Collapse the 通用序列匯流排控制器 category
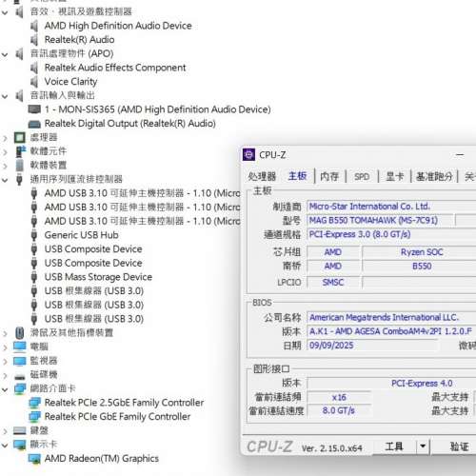 point(5,180)
